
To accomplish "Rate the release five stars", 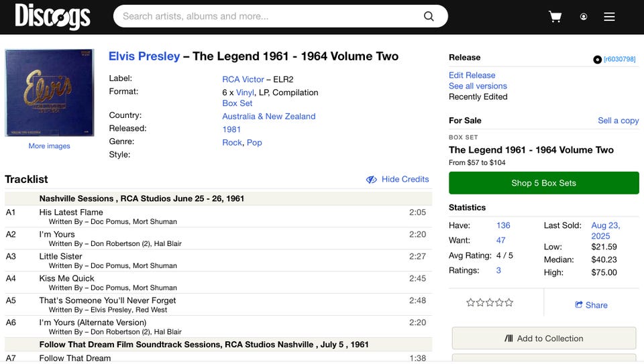I will tap(509, 303).
